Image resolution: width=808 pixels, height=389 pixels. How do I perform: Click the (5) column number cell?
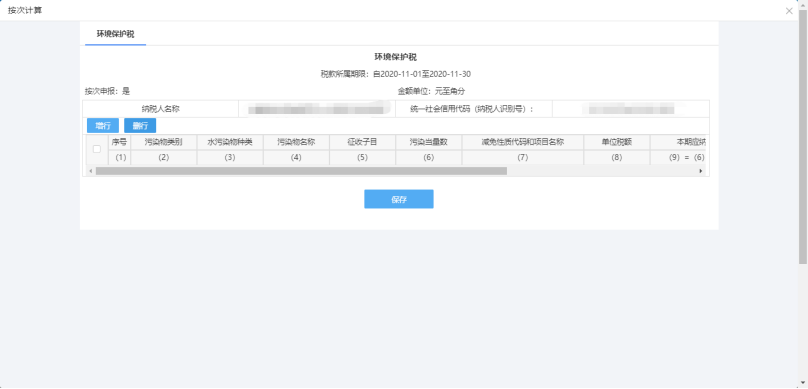pyautogui.click(x=362, y=158)
